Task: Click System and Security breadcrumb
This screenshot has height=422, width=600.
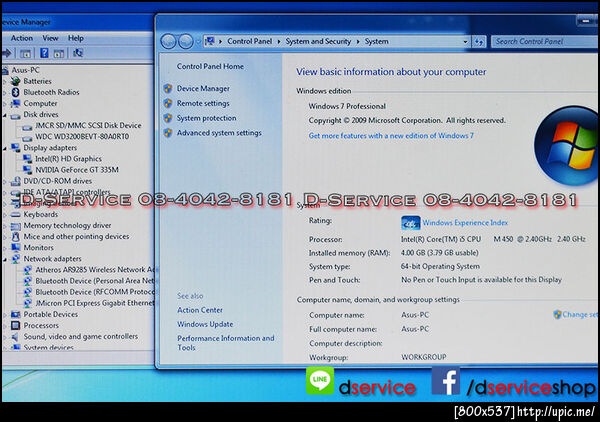Action: tap(318, 41)
